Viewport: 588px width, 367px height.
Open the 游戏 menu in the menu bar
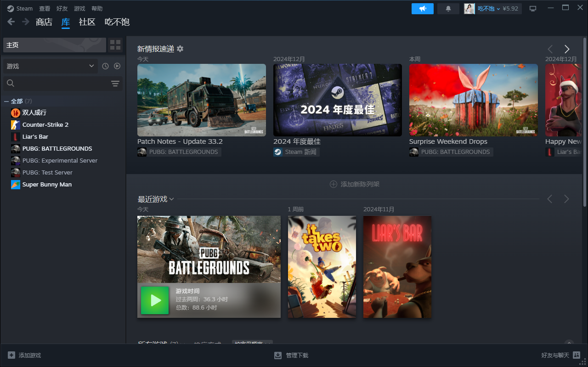coord(79,8)
